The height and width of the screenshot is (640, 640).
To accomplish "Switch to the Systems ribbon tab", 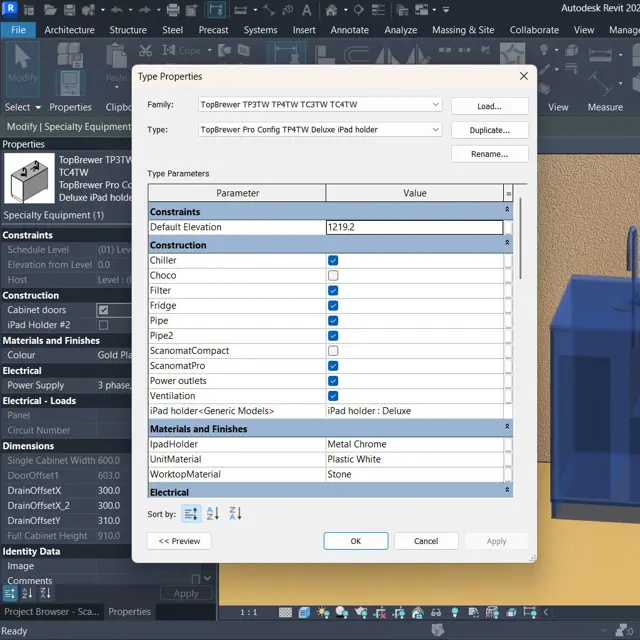I will [x=260, y=30].
